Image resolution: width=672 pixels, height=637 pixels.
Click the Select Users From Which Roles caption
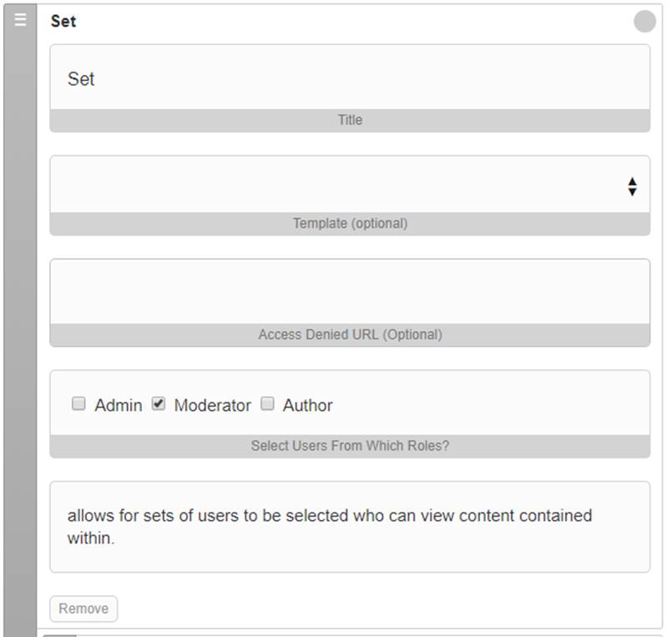tap(350, 446)
